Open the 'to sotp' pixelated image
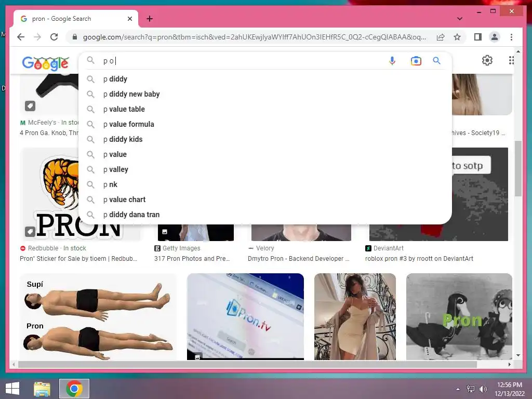 click(480, 193)
